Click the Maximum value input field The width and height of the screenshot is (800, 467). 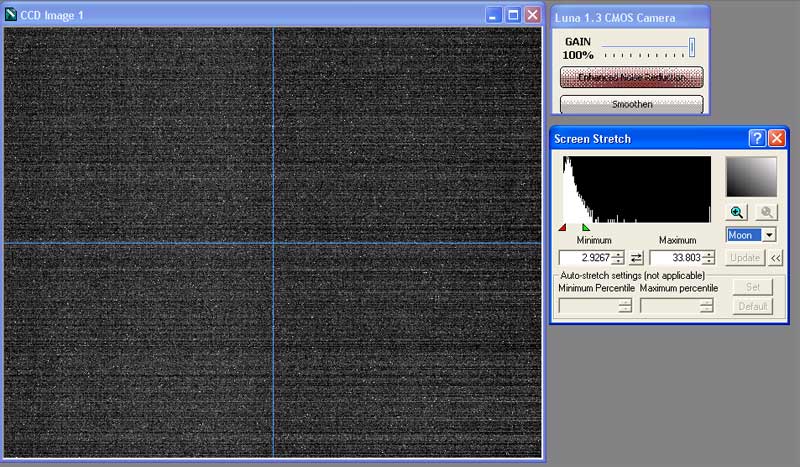click(675, 258)
